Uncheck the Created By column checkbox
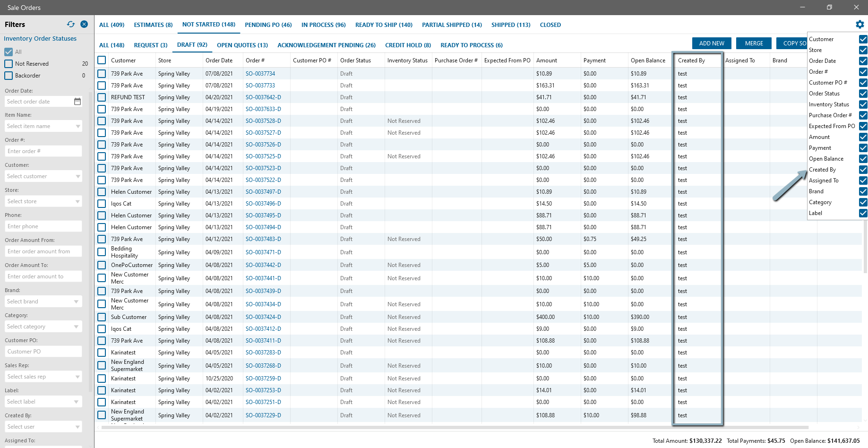The image size is (868, 448). pyautogui.click(x=863, y=170)
